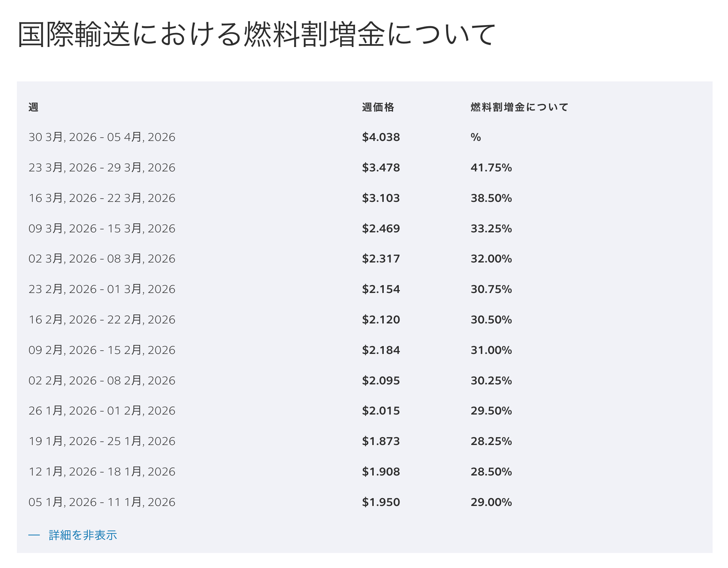The height and width of the screenshot is (568, 728).
Task: Collapse details using the minus dash icon
Action: (34, 535)
